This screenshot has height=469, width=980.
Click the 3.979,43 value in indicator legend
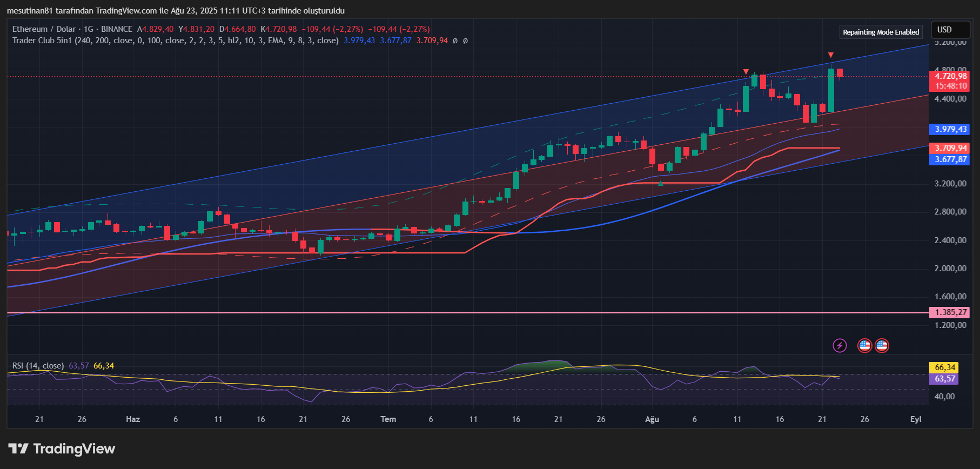pos(359,41)
